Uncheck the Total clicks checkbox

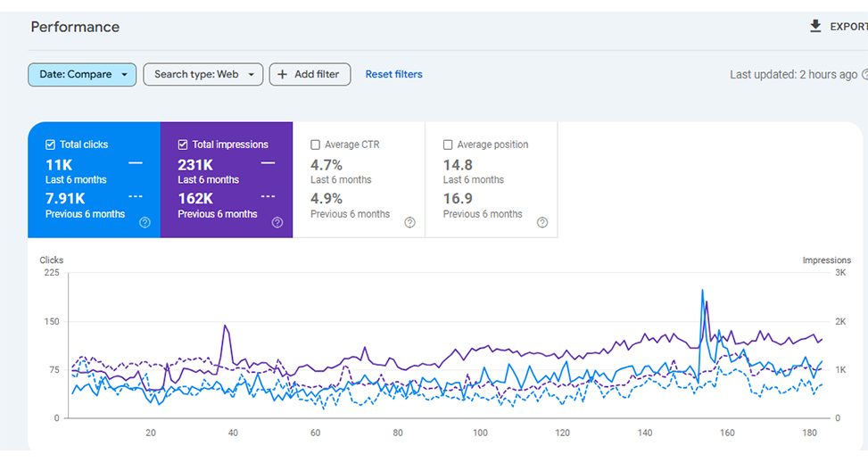51,144
